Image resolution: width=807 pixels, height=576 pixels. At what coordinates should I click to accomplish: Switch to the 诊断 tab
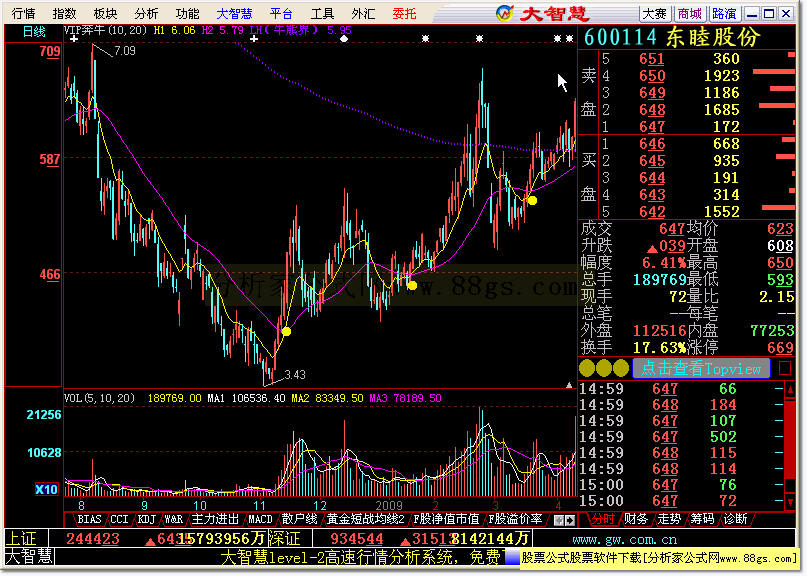735,519
